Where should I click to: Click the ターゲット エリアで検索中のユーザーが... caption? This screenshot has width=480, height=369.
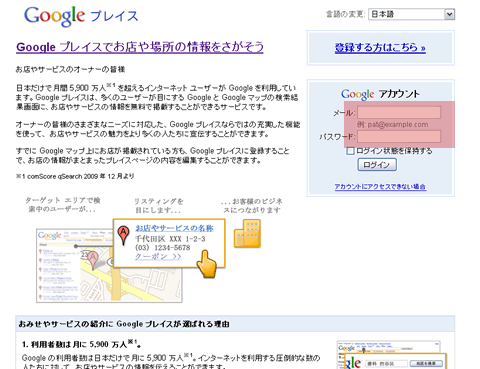pyautogui.click(x=63, y=205)
